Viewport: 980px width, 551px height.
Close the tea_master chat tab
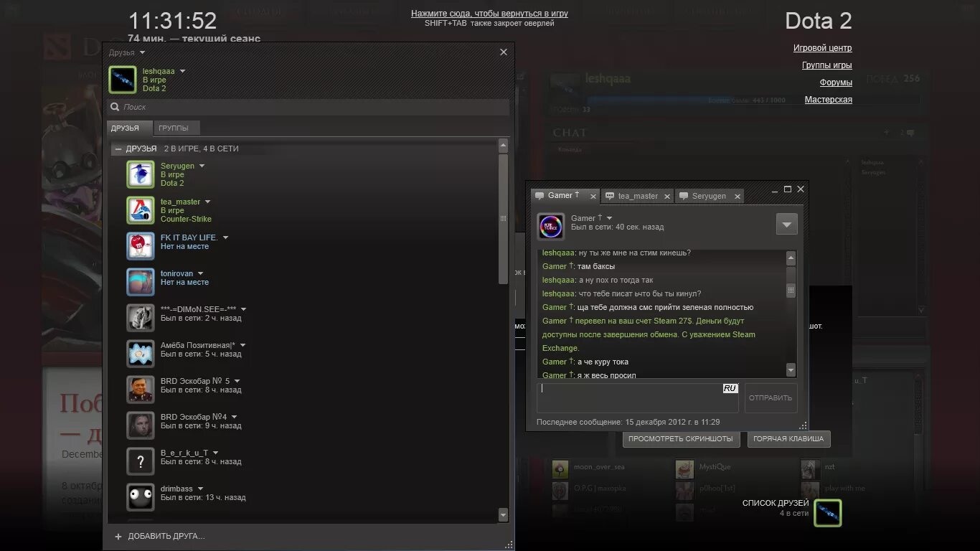pos(666,196)
